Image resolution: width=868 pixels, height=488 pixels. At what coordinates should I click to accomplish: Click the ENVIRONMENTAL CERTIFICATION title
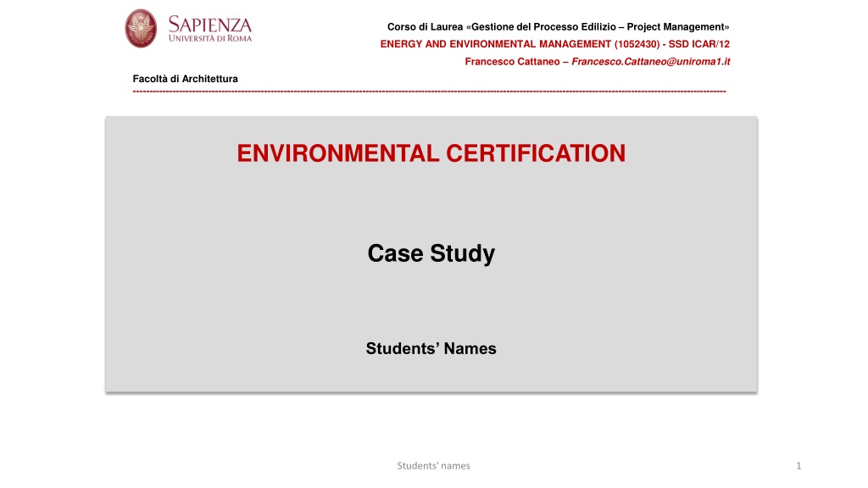pyautogui.click(x=431, y=153)
